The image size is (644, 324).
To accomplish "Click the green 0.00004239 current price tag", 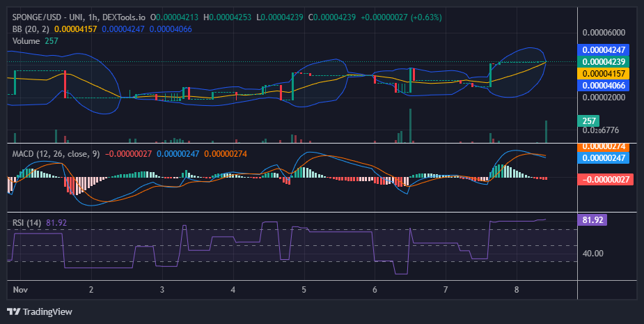I will tap(604, 62).
